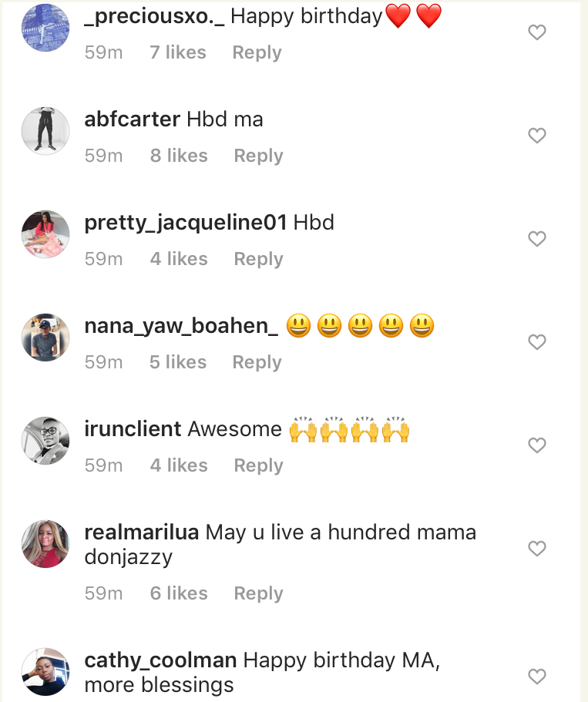Reply to _preciousxo._'s comment
Viewport: 588px width, 702px height.
pos(257,52)
